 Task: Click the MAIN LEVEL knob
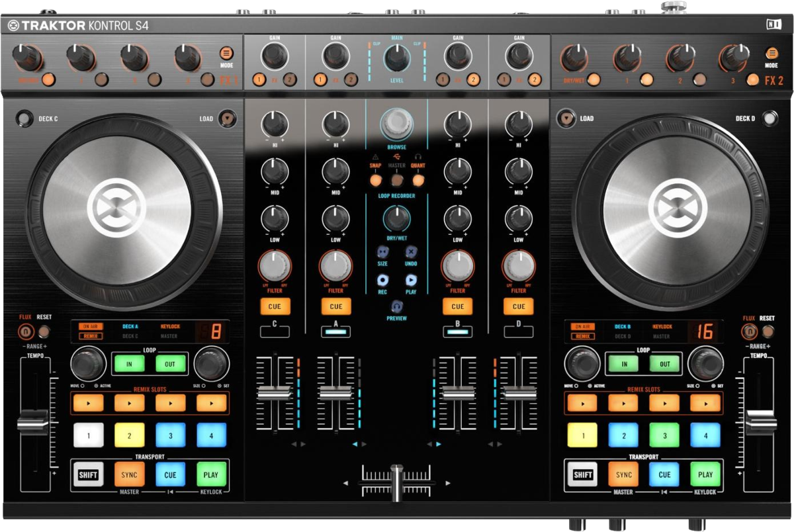pyautogui.click(x=396, y=58)
